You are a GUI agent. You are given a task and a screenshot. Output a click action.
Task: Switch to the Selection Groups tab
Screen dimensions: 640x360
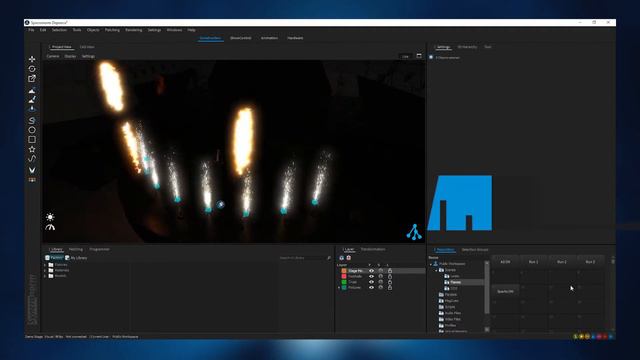coord(475,250)
